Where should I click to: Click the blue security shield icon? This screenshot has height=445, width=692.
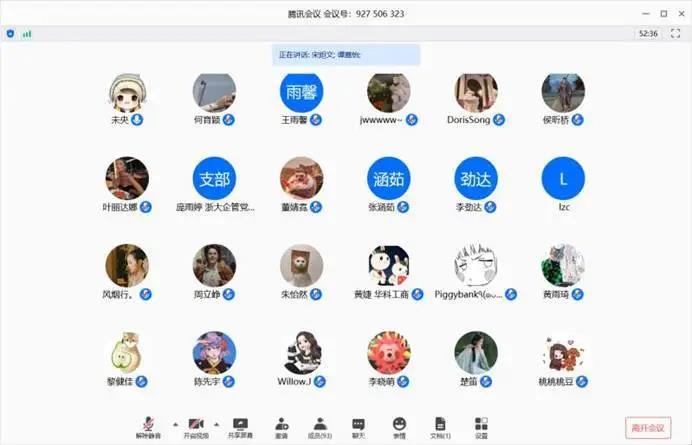11,33
